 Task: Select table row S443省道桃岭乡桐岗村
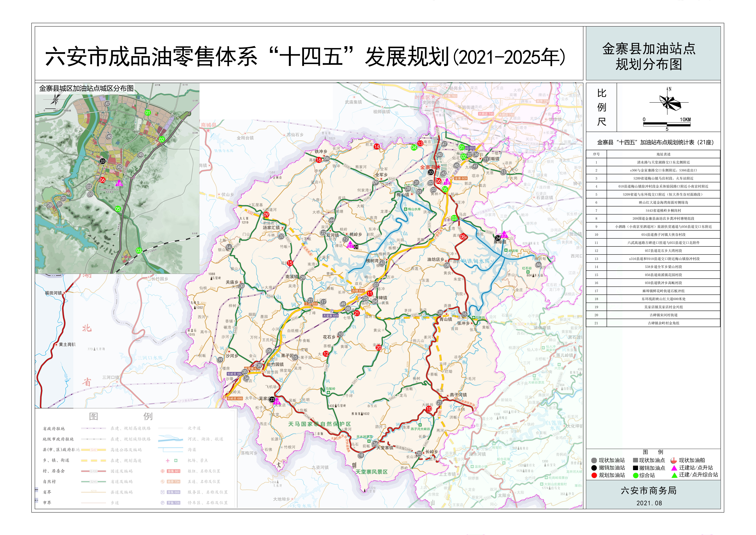[653, 210]
